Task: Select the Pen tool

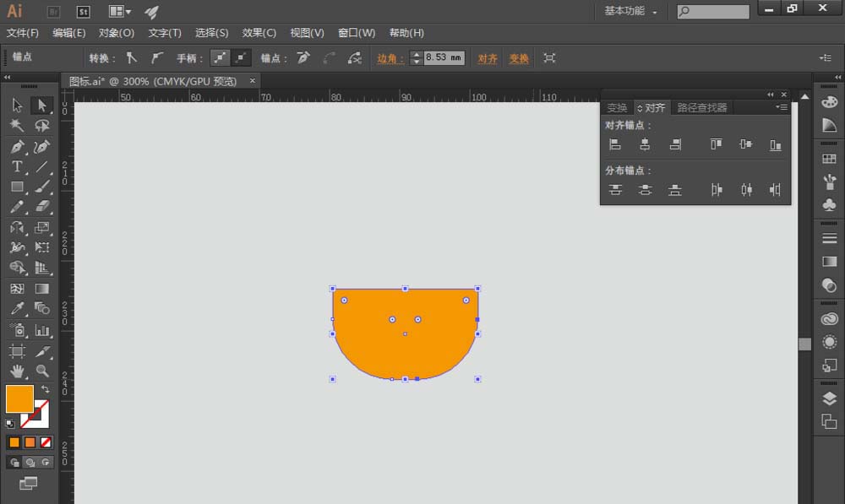Action: pyautogui.click(x=17, y=146)
